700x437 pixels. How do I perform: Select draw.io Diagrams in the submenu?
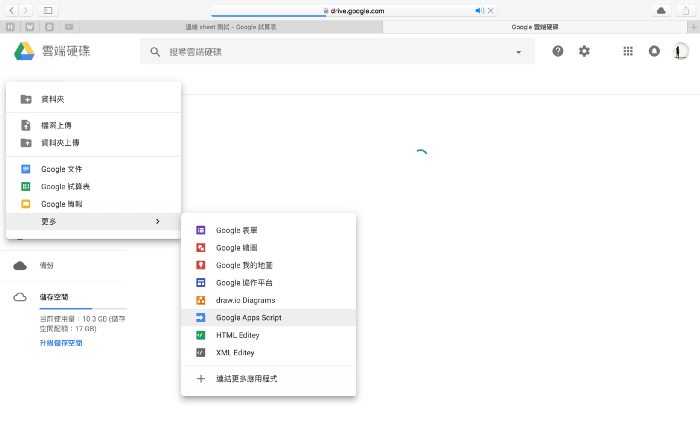(268, 300)
